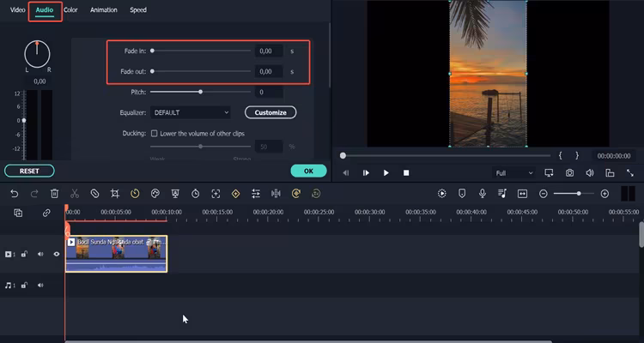Click the timeline zoom slider handle
The height and width of the screenshot is (343, 644).
click(579, 193)
